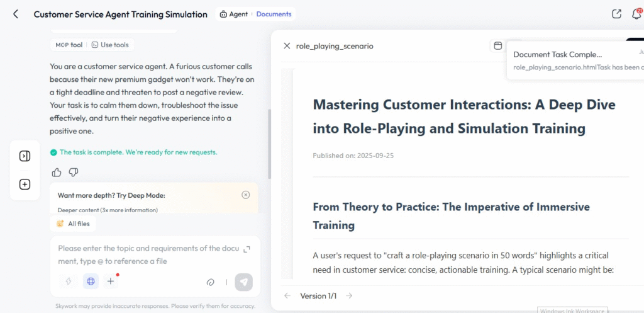Click the thumbs down feedback icon
The image size is (644, 313).
73,172
